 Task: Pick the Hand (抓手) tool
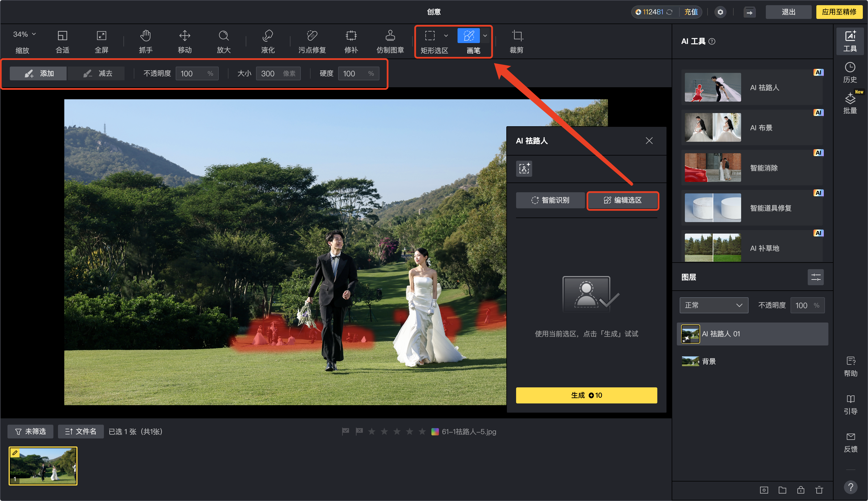(x=146, y=41)
